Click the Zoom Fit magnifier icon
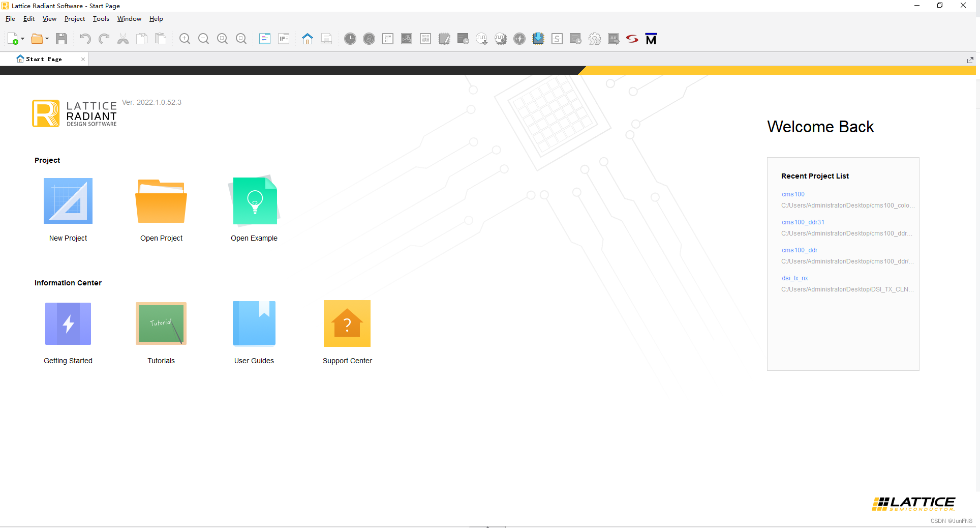 (x=222, y=39)
